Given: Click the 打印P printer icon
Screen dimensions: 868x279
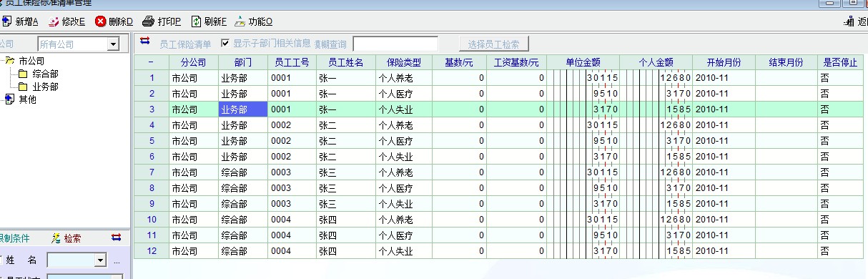Looking at the screenshot, I should point(148,21).
